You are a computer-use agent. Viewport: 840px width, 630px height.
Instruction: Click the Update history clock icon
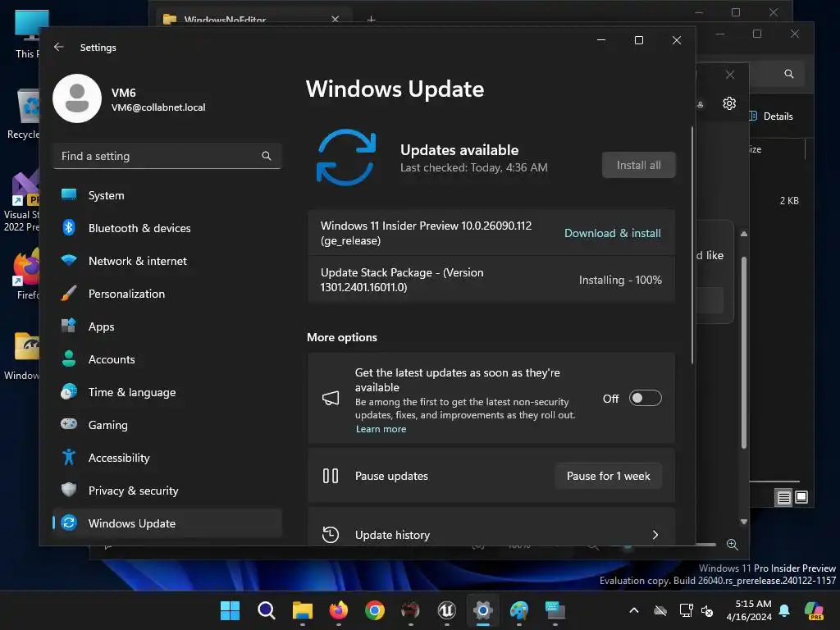click(x=331, y=535)
